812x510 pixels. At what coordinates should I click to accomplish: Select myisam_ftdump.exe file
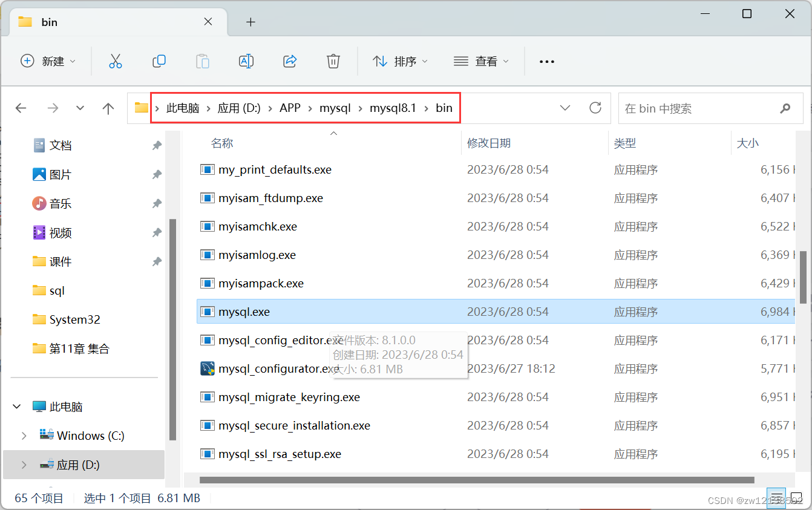[x=270, y=198]
